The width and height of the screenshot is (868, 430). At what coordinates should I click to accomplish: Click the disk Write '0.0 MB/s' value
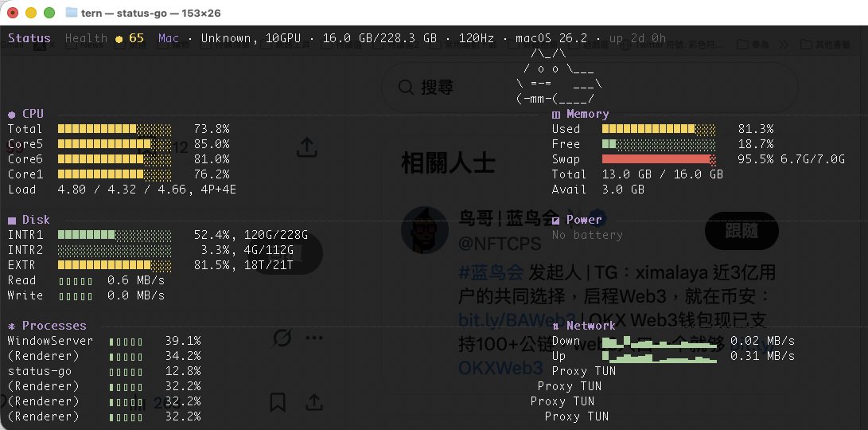click(x=136, y=295)
